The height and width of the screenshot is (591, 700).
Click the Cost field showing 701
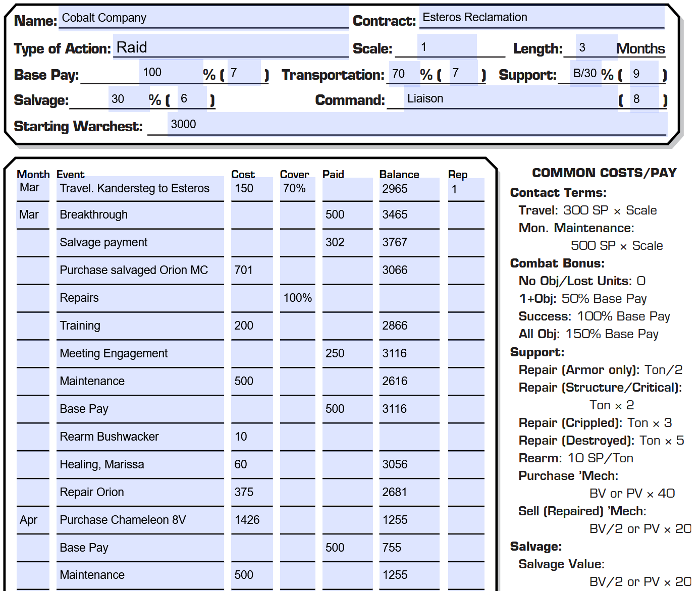pos(252,271)
